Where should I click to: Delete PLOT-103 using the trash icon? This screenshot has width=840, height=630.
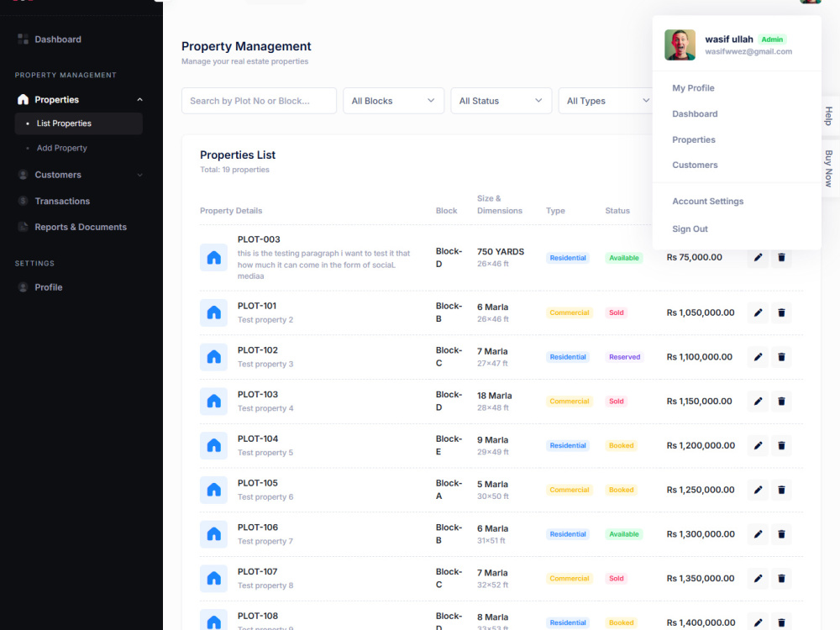tap(781, 402)
